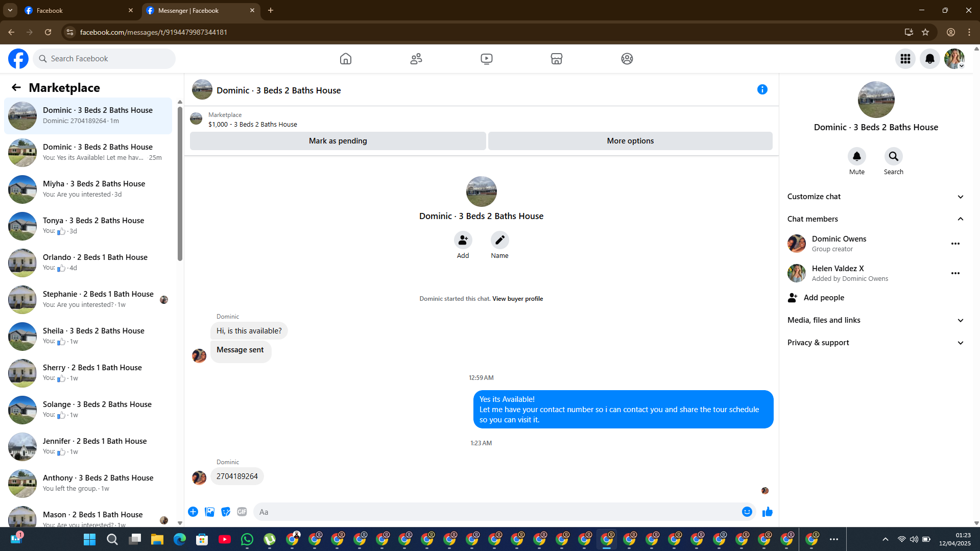Click the browser address bar URL

point(153,32)
